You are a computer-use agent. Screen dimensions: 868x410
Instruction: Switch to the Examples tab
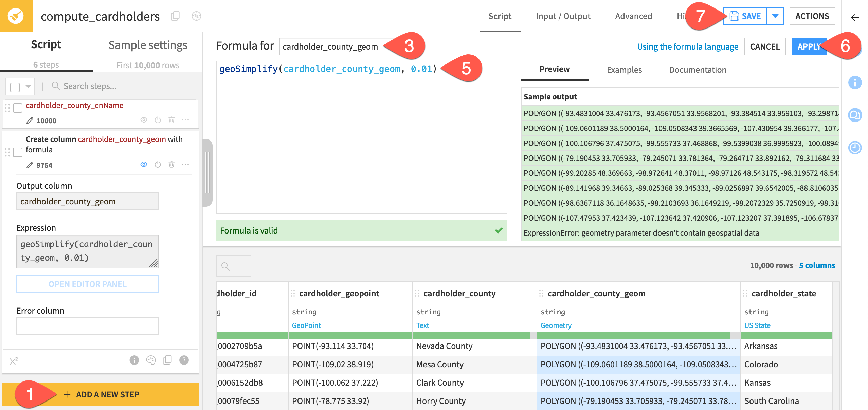click(x=624, y=70)
